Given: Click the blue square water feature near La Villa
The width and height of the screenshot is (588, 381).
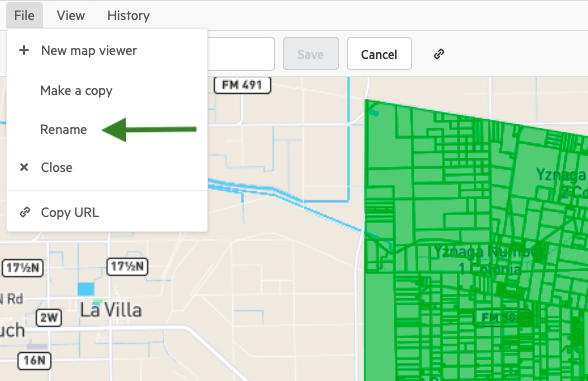Looking at the screenshot, I should coord(86,289).
